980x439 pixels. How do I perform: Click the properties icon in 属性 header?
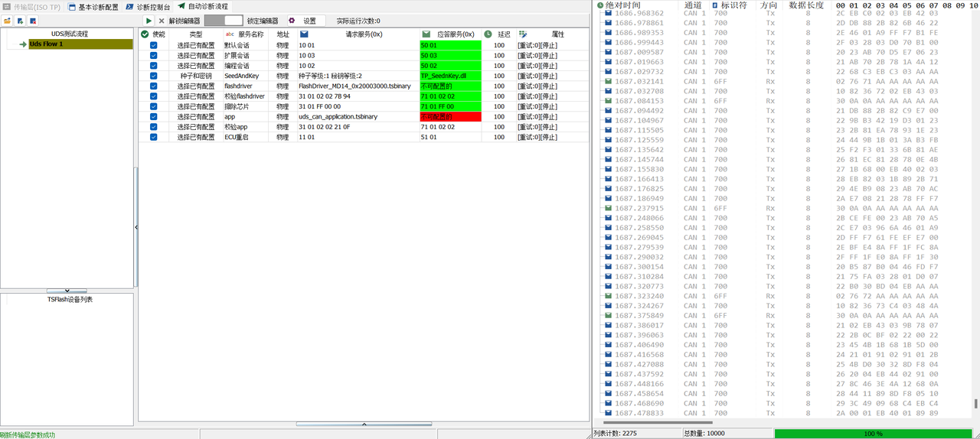pyautogui.click(x=523, y=34)
